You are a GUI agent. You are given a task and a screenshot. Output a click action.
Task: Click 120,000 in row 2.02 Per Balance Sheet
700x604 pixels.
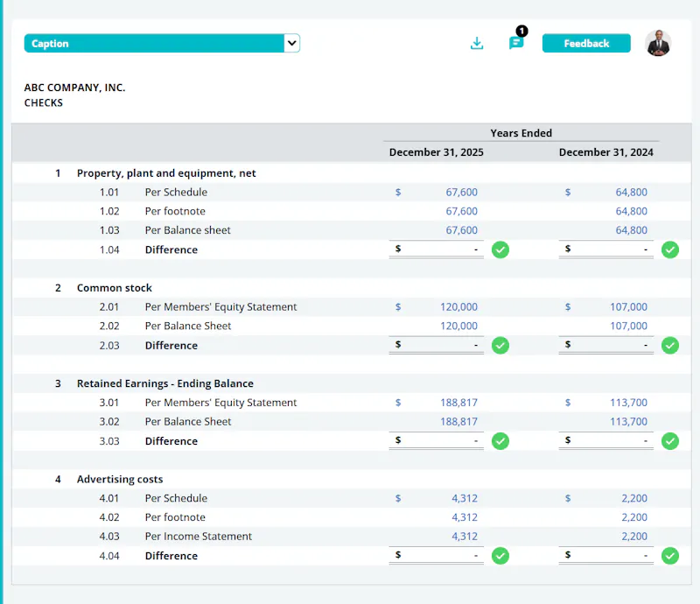(x=458, y=327)
